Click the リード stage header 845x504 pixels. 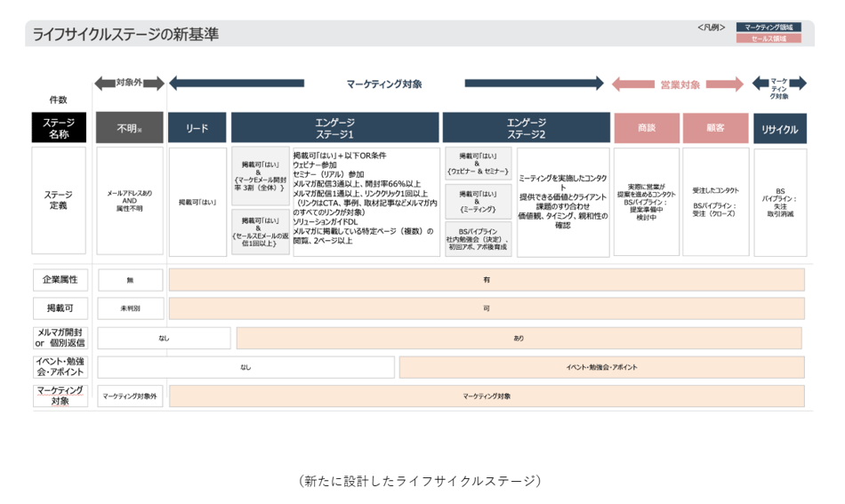[197, 128]
